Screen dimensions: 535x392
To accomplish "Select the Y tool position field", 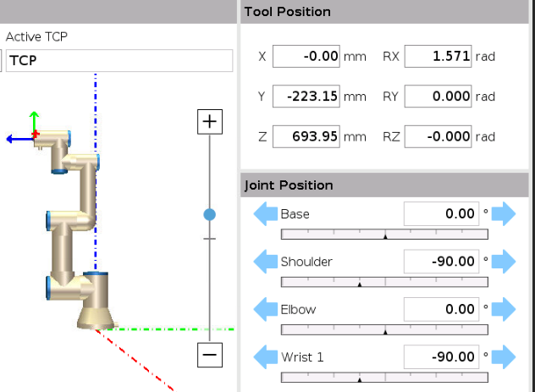I will point(306,97).
